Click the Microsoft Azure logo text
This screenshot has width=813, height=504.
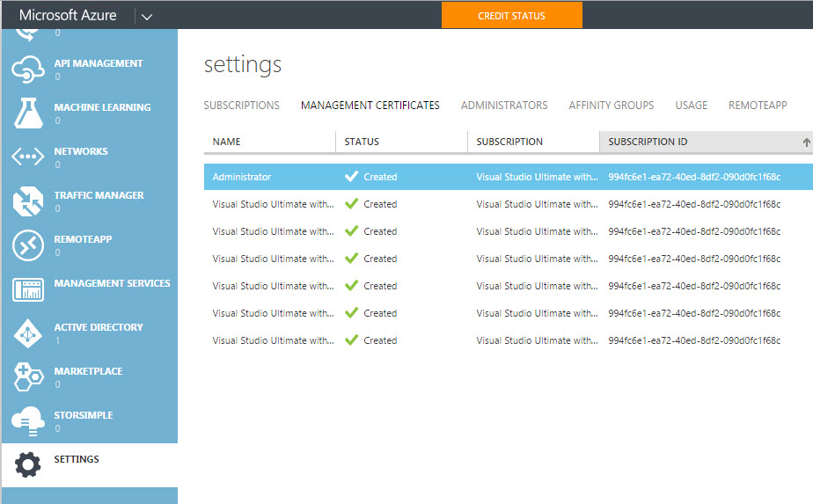[68, 16]
